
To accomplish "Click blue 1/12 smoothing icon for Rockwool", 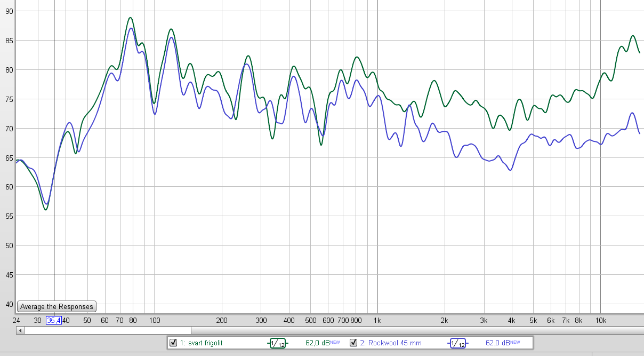I will pyautogui.click(x=458, y=343).
